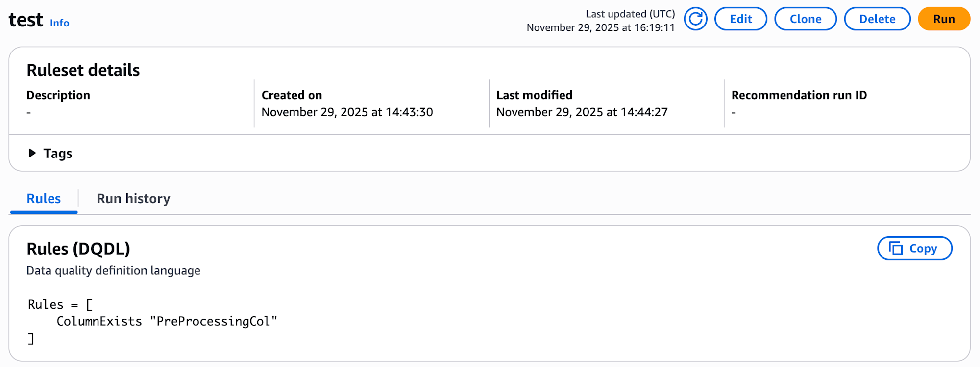Click the "Rules = [" code line
The height and width of the screenshot is (367, 980).
pos(60,305)
